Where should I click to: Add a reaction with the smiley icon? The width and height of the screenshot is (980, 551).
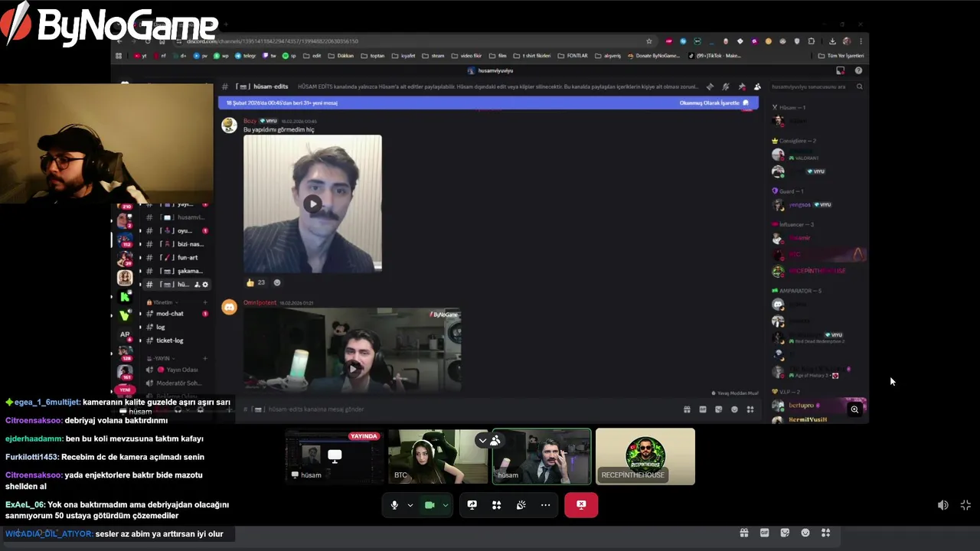277,282
